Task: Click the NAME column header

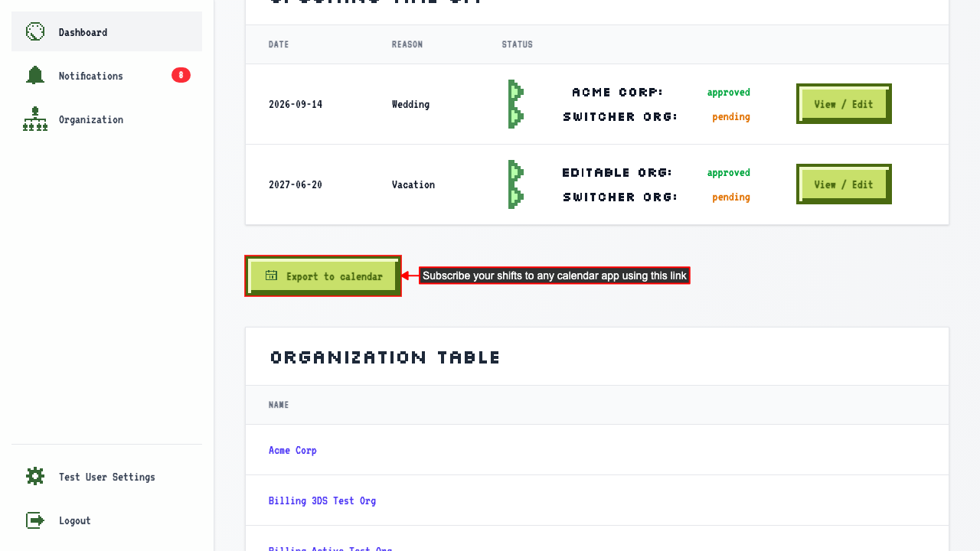Action: 279,405
